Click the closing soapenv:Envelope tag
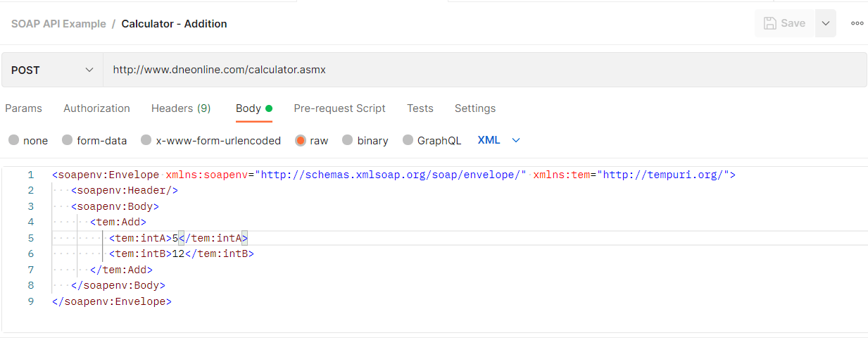The width and height of the screenshot is (868, 338). [x=112, y=301]
